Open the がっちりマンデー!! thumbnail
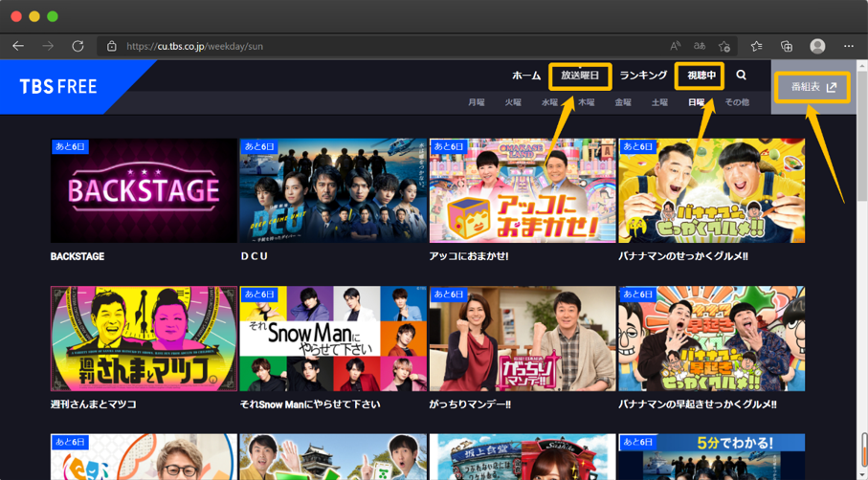This screenshot has height=480, width=868. point(523,338)
